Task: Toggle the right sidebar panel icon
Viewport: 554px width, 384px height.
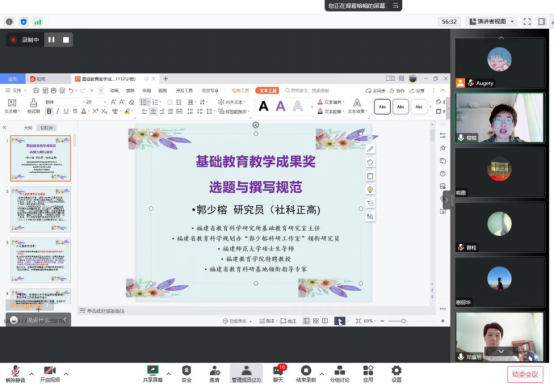Action: click(541, 22)
